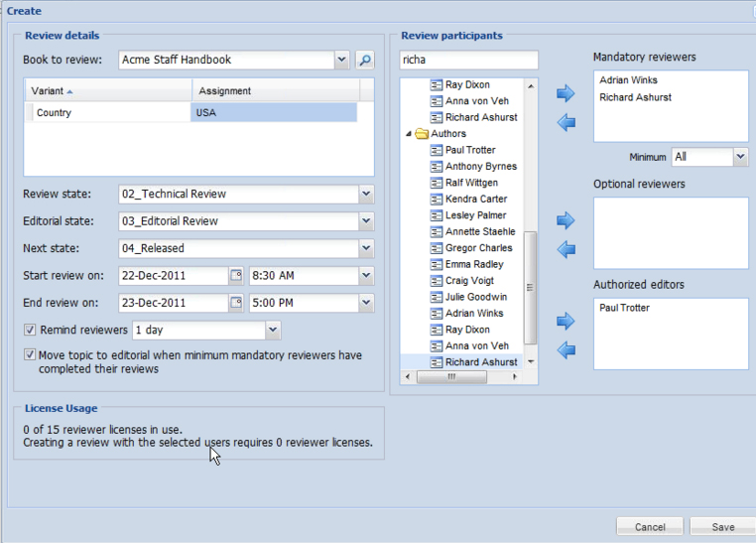Click the user icon beside Emma Radley

[436, 264]
